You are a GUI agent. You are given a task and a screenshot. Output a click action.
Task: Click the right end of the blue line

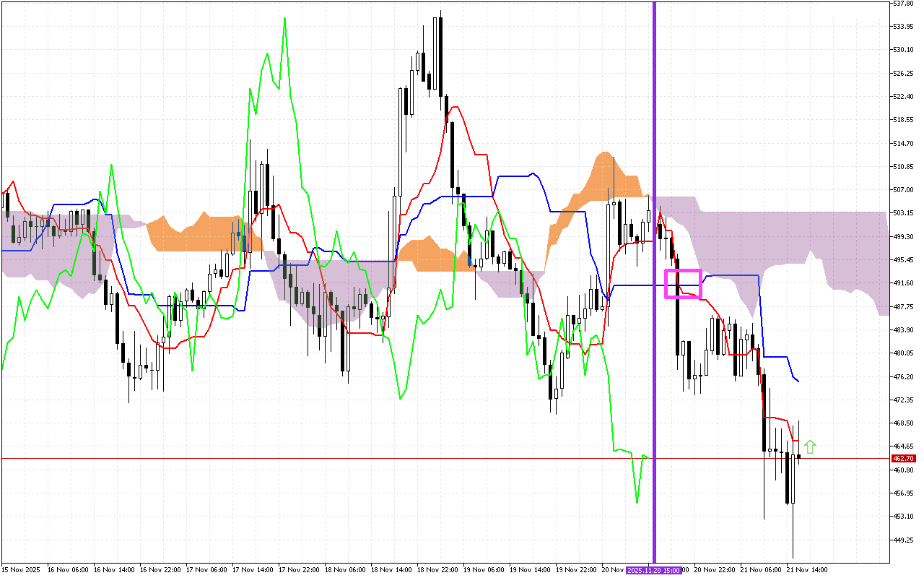click(798, 381)
